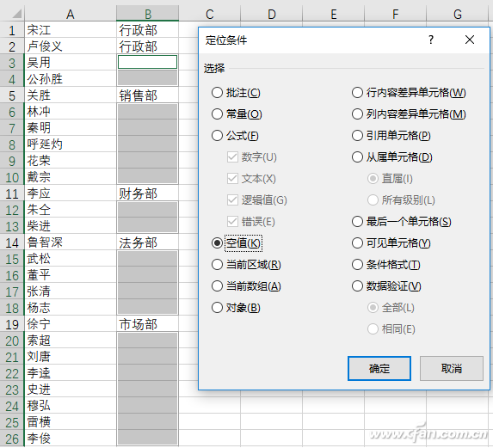The image size is (493, 448).
Task: Select the 批注(C) radio option
Action: pos(236,93)
